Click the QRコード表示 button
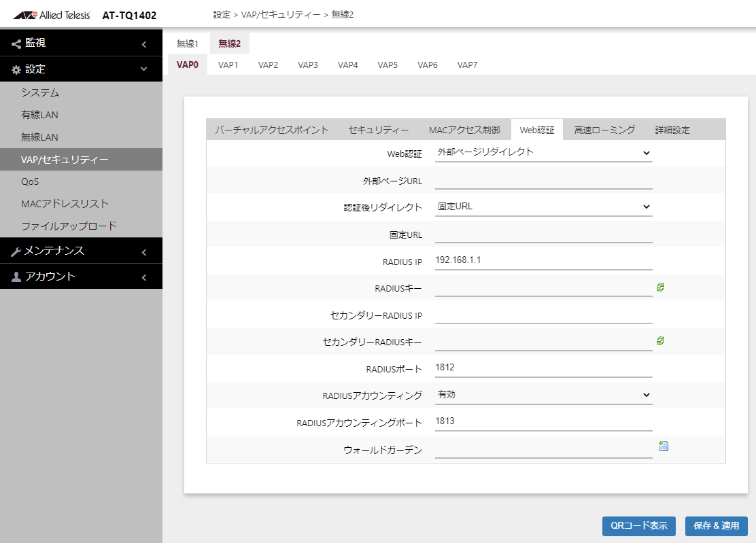The image size is (756, 543). click(x=639, y=526)
